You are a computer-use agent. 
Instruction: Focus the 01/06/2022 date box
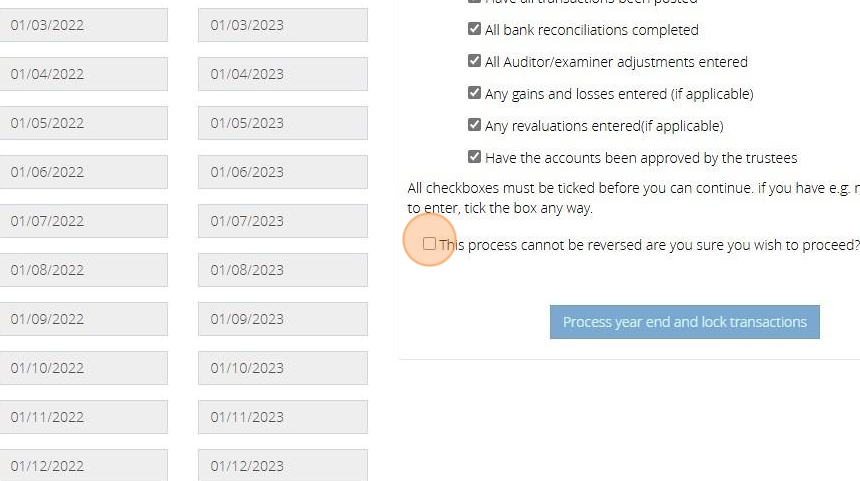click(x=83, y=172)
